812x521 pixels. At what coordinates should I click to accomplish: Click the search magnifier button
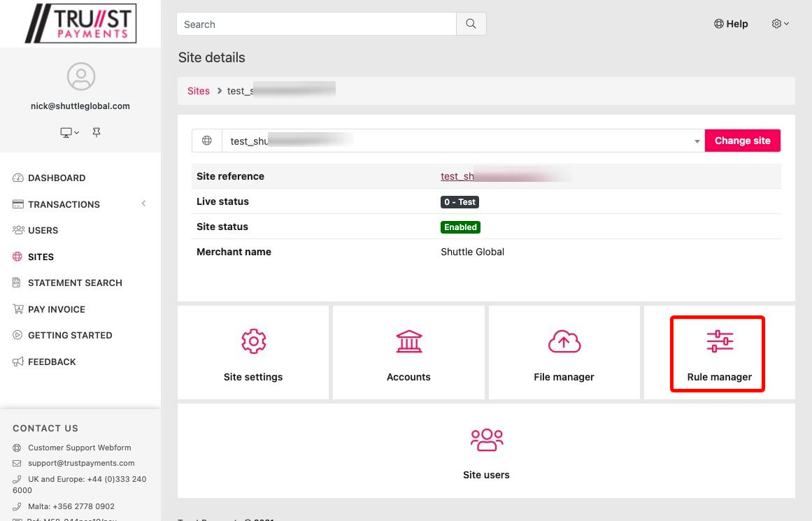pos(471,24)
